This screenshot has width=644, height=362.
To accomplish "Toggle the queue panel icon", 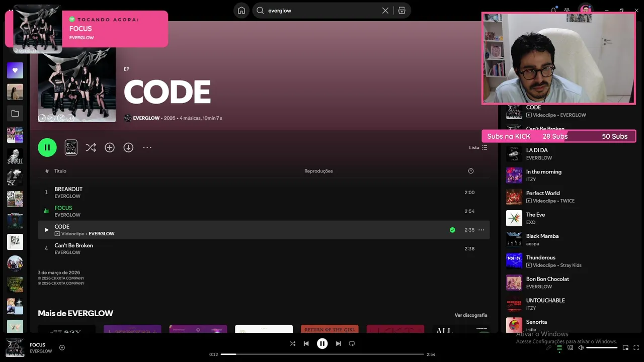I will [559, 347].
